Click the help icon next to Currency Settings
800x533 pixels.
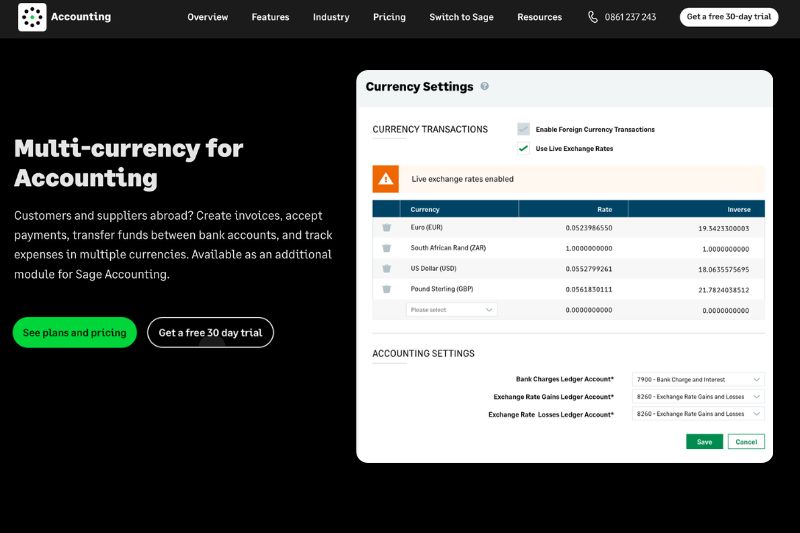(485, 86)
